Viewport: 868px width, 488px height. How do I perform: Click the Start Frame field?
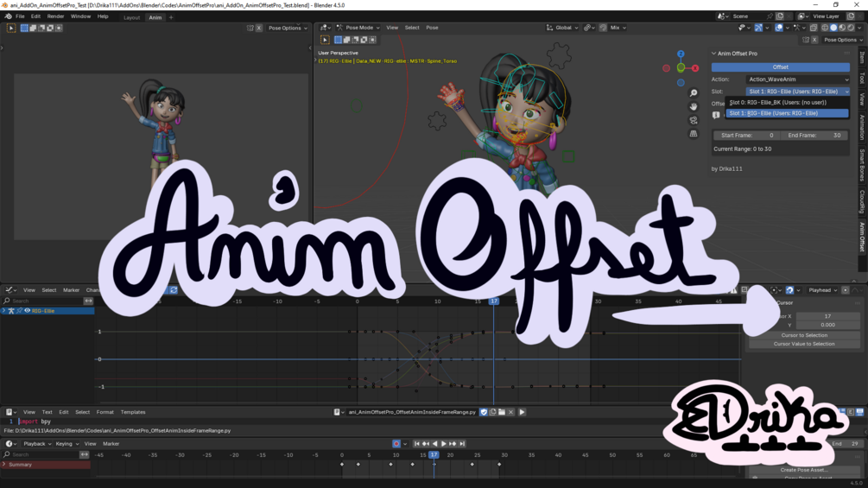(x=745, y=136)
